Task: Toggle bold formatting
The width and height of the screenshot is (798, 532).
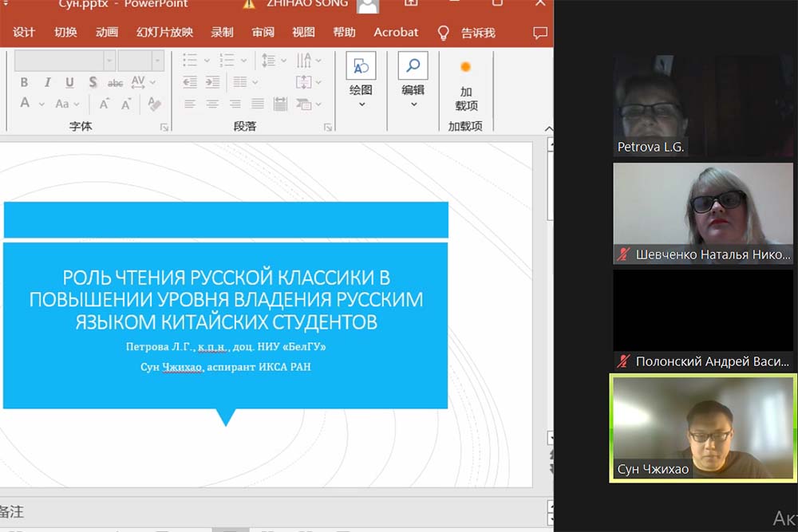Action: pos(24,82)
